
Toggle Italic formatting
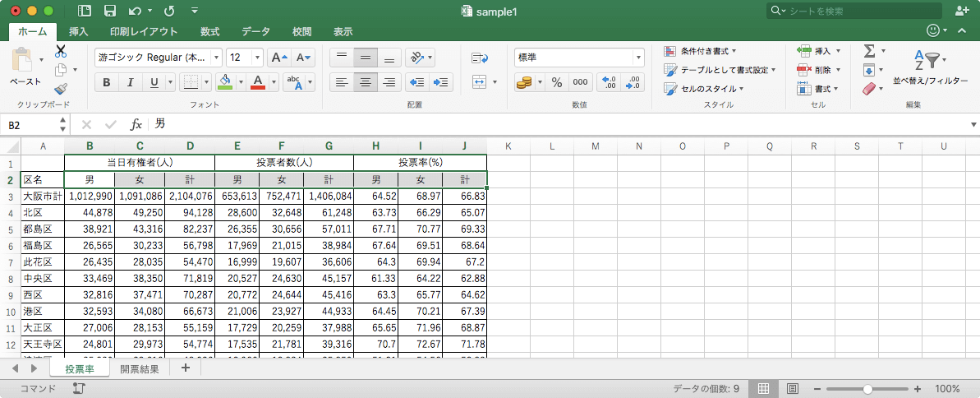(x=129, y=82)
